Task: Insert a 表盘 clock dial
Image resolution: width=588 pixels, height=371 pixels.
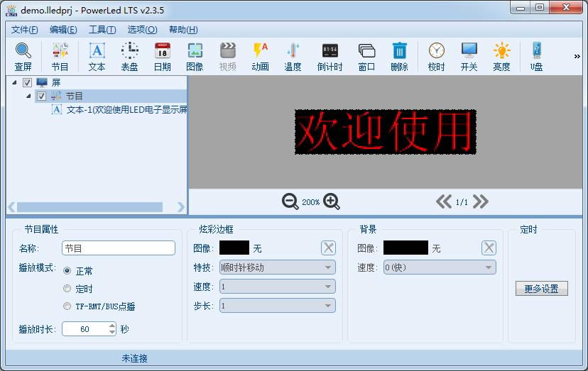Action: tap(129, 57)
